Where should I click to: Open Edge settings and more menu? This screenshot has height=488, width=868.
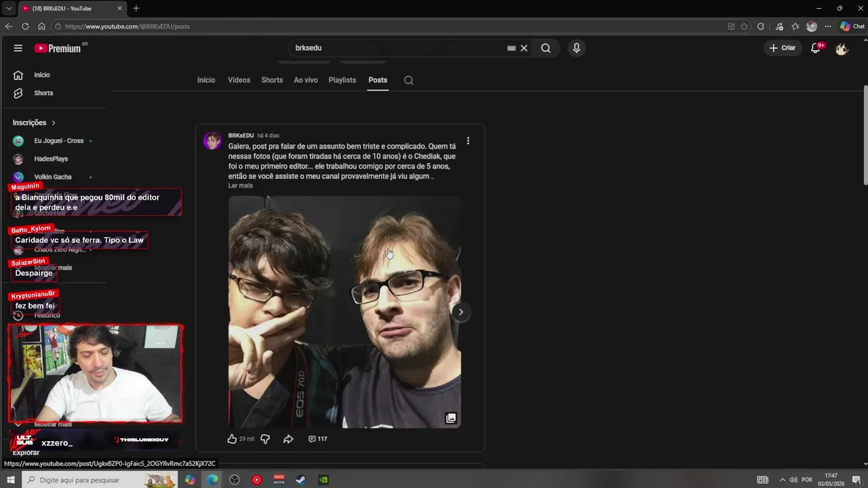tap(828, 26)
